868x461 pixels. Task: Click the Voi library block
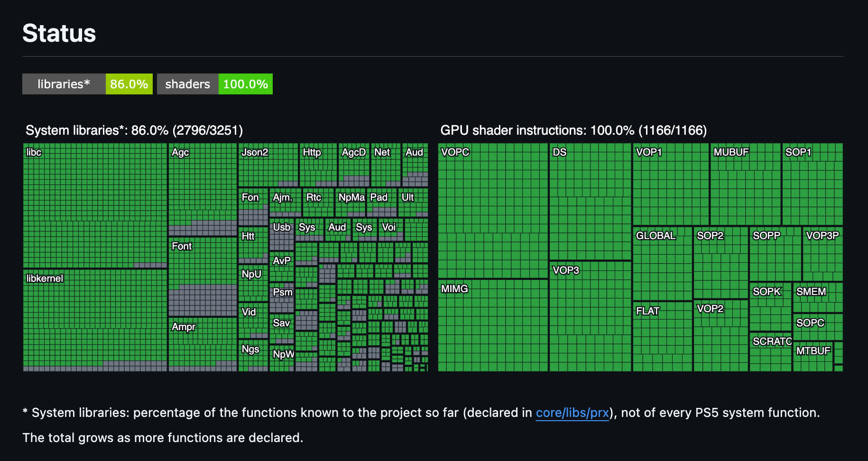tap(391, 230)
